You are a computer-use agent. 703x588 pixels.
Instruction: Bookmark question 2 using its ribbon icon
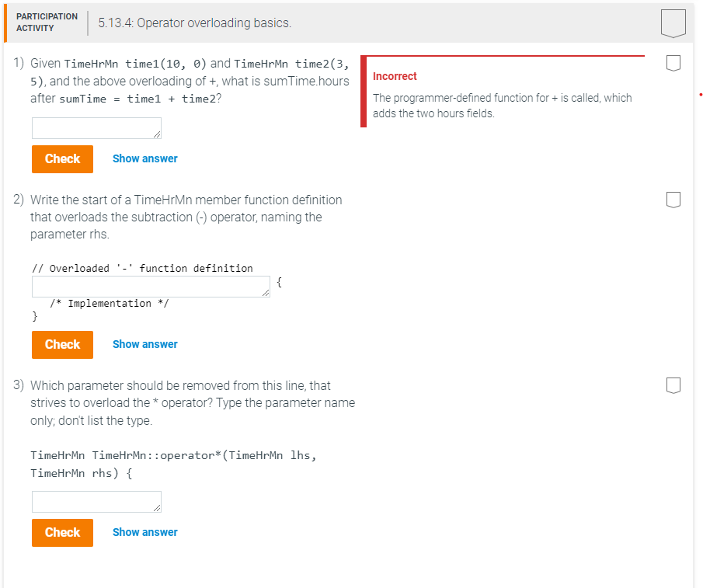[x=673, y=200]
